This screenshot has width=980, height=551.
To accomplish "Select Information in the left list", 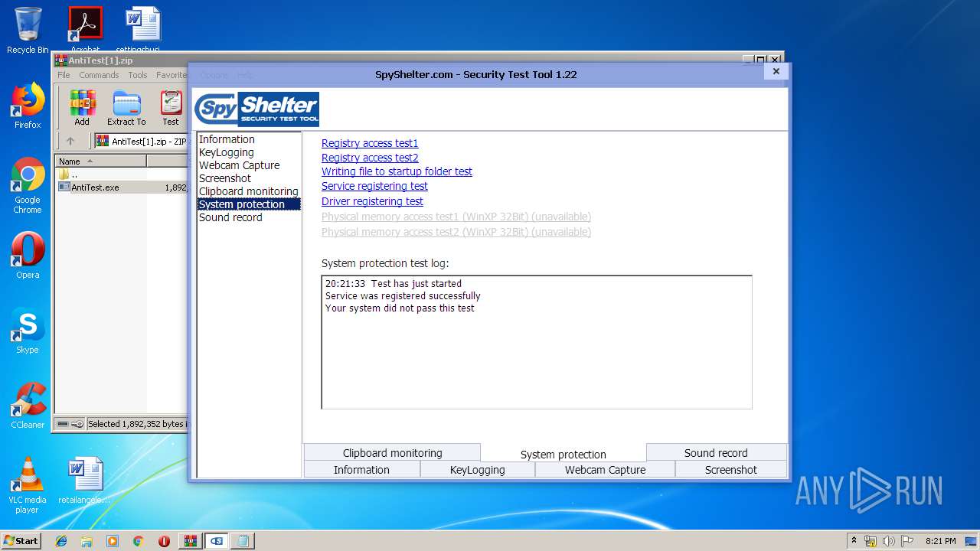I will (x=249, y=139).
